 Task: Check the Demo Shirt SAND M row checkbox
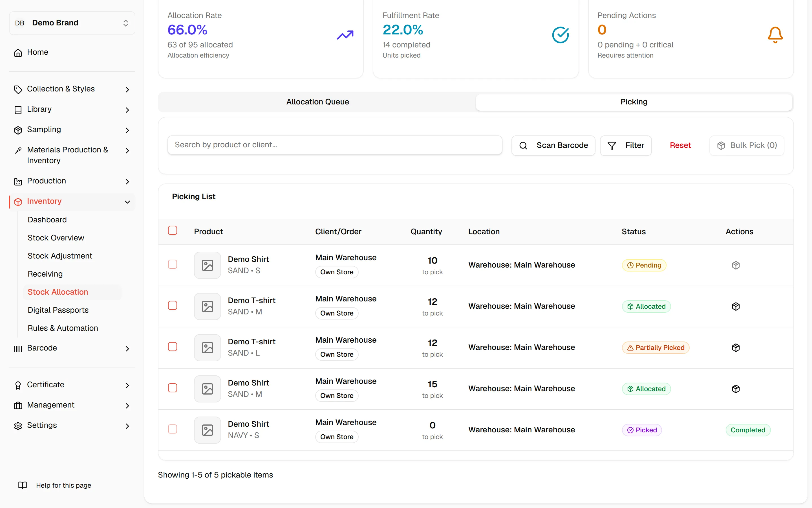tap(173, 388)
